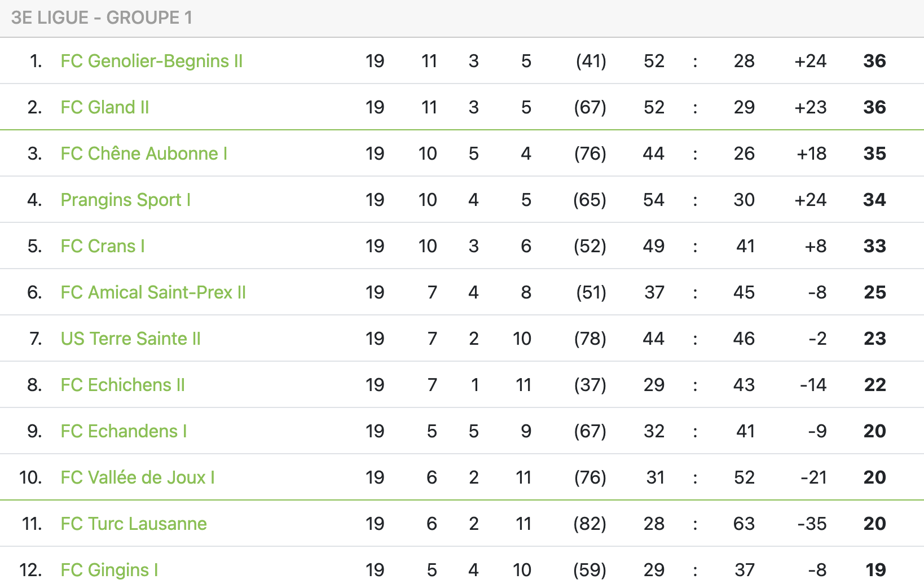Open FC Echandens I team page
The height and width of the screenshot is (588, 924).
[x=124, y=431]
